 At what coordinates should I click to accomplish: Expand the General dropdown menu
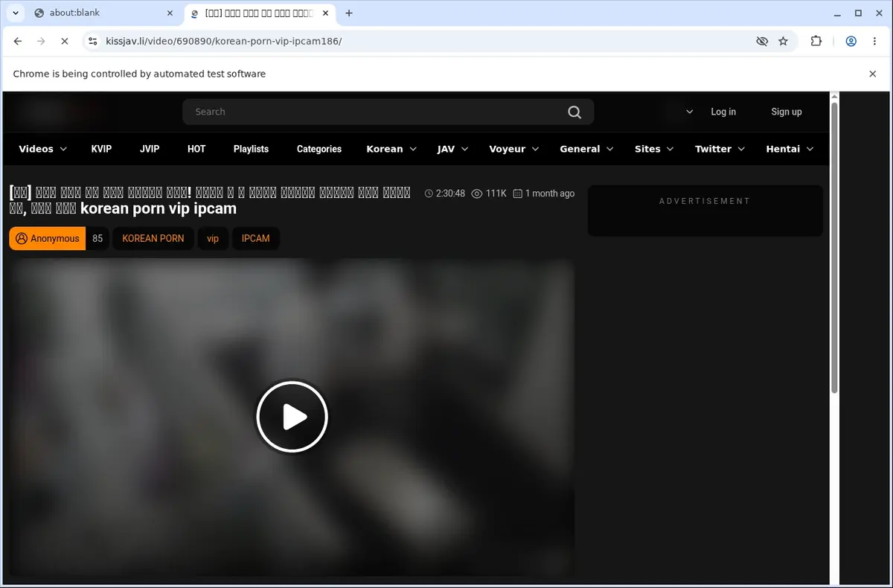[x=586, y=149]
